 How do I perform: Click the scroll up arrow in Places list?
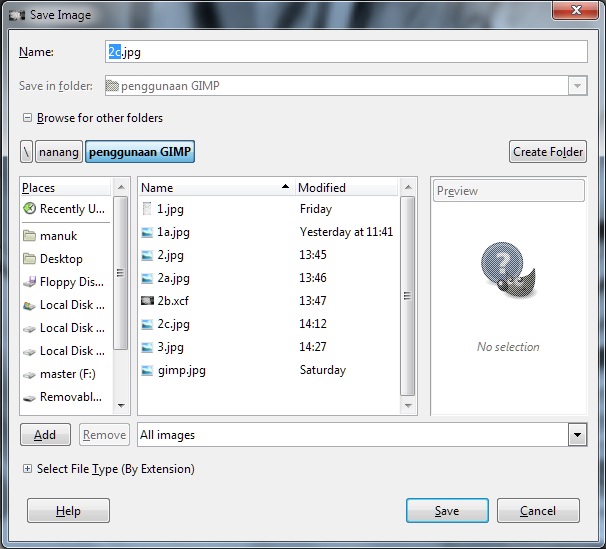coord(121,187)
